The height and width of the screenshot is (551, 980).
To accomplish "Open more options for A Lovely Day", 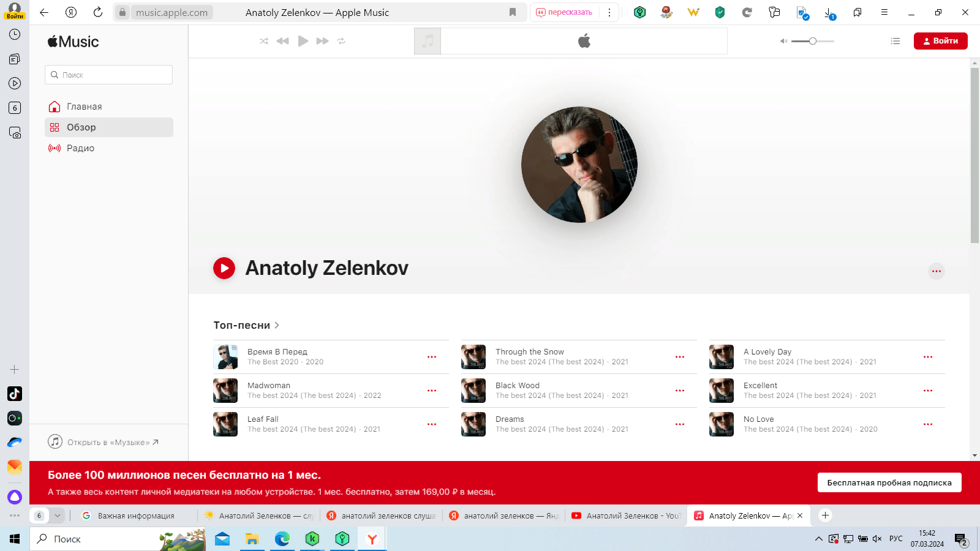I will click(x=928, y=357).
